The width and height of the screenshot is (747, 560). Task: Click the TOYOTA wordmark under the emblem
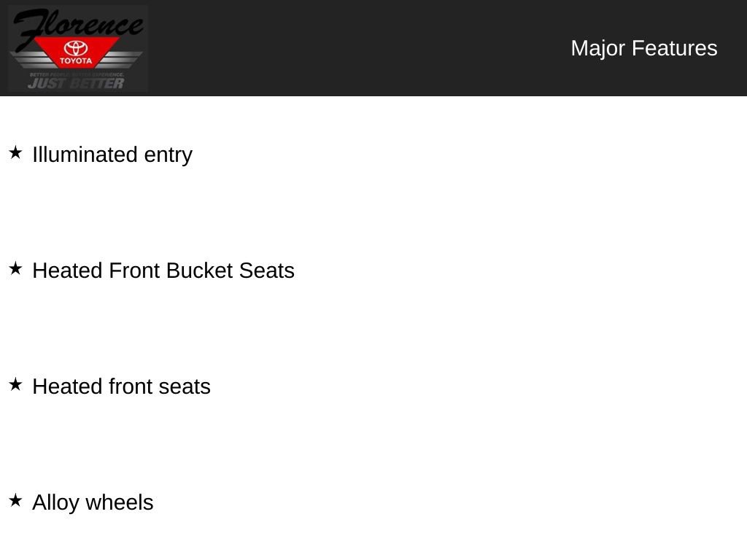76,61
